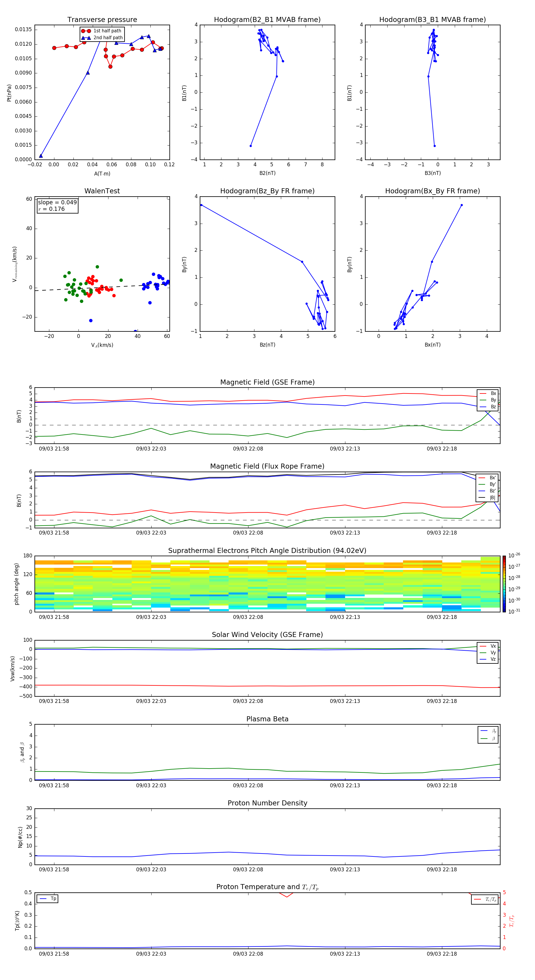The image size is (535, 980).
Task: Click the 'Magnetic Field (GSE Frame)' title
Action: 267,382
